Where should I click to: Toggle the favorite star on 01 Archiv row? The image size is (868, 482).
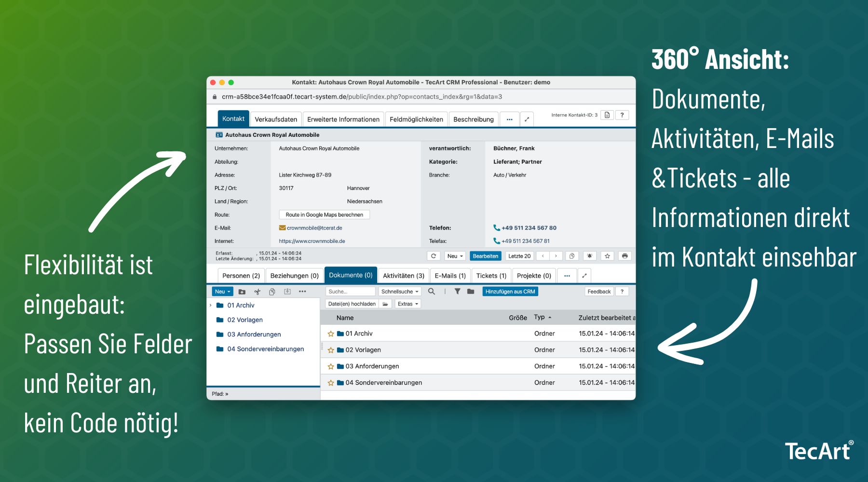pyautogui.click(x=331, y=333)
